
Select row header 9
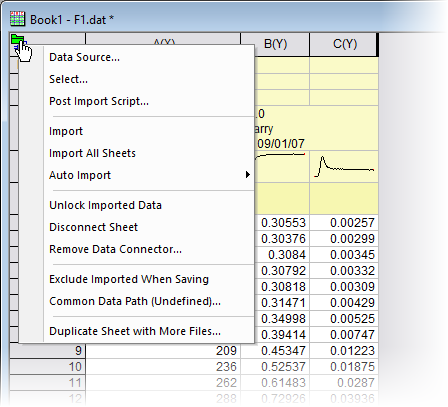coord(47,351)
